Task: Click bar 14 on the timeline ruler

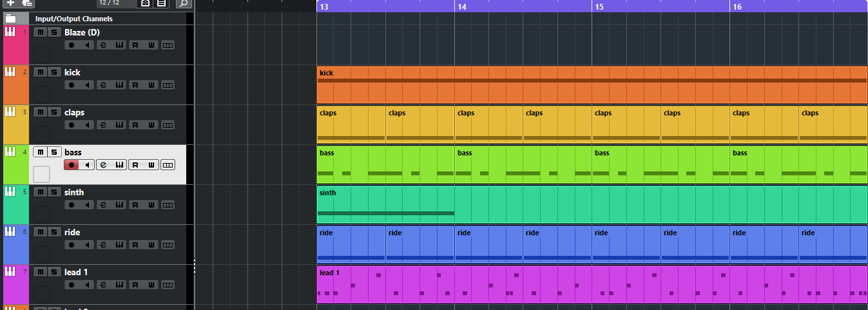Action: point(461,6)
